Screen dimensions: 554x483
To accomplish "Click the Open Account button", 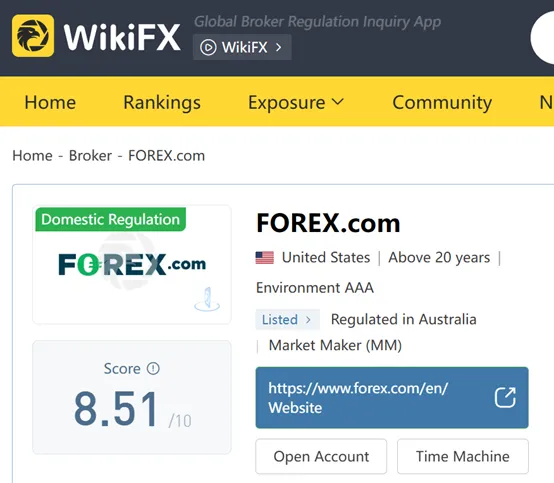I will pyautogui.click(x=321, y=457).
